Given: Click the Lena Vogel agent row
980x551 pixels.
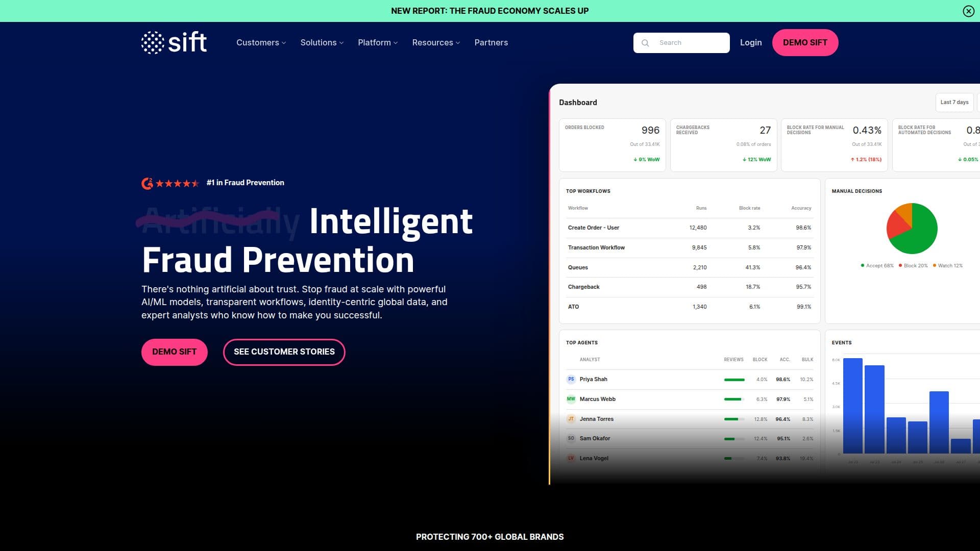Looking at the screenshot, I should pyautogui.click(x=689, y=458).
